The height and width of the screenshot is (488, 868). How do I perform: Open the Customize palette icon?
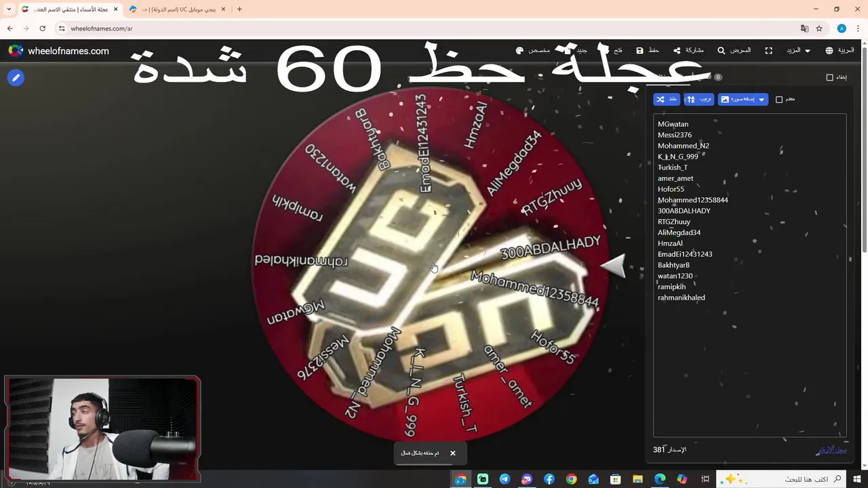pos(519,51)
